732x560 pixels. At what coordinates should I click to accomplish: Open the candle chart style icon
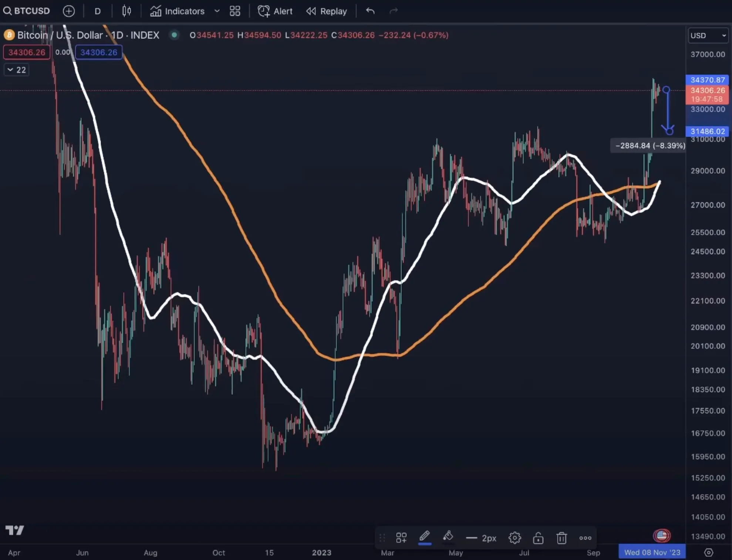click(x=126, y=11)
